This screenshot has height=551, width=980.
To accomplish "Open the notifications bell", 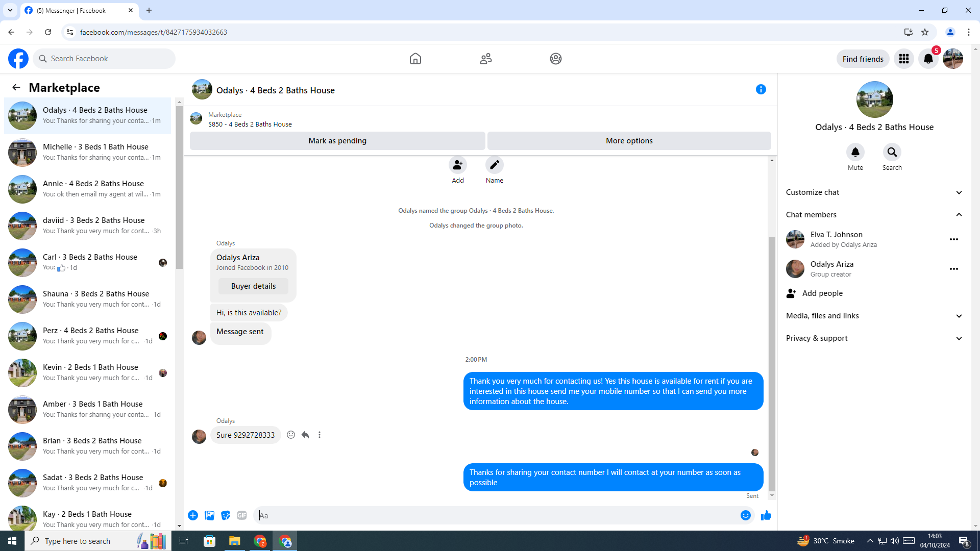I will [928, 59].
